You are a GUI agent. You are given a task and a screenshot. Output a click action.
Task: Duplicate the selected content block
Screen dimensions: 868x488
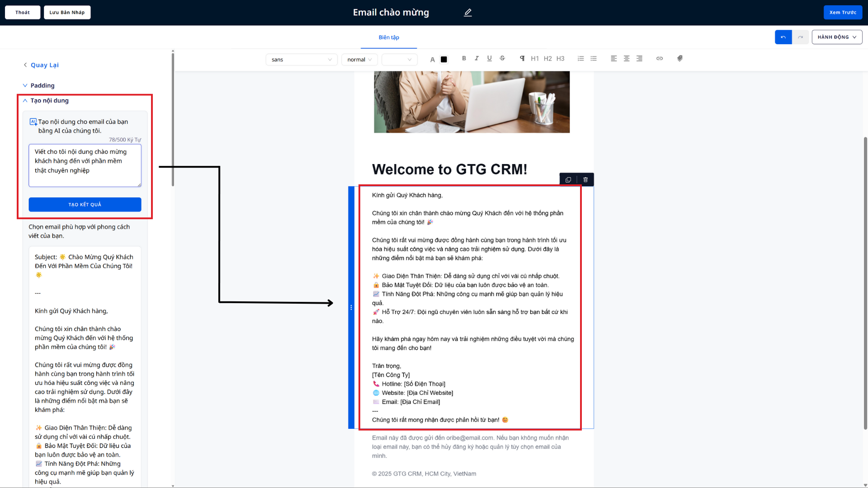click(x=568, y=180)
